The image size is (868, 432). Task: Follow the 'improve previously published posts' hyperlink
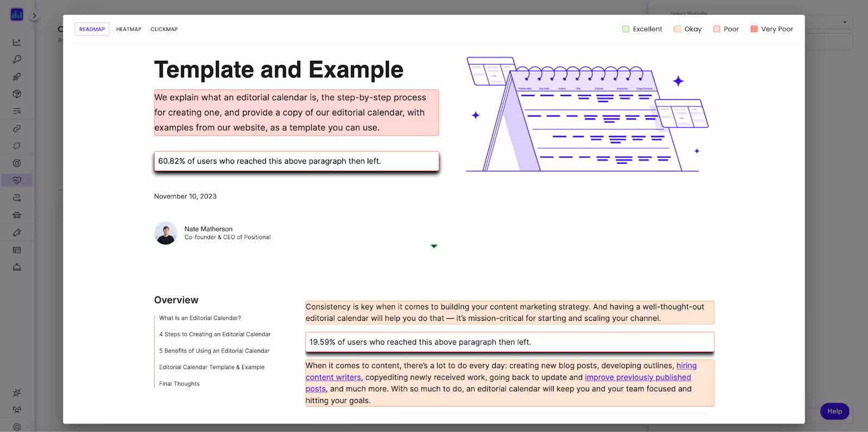click(x=637, y=377)
